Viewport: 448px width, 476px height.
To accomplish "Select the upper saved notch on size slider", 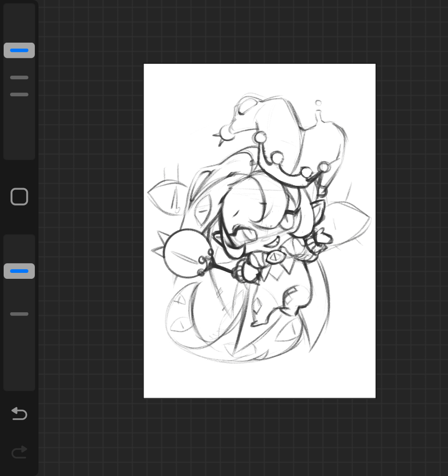I will 19,77.
